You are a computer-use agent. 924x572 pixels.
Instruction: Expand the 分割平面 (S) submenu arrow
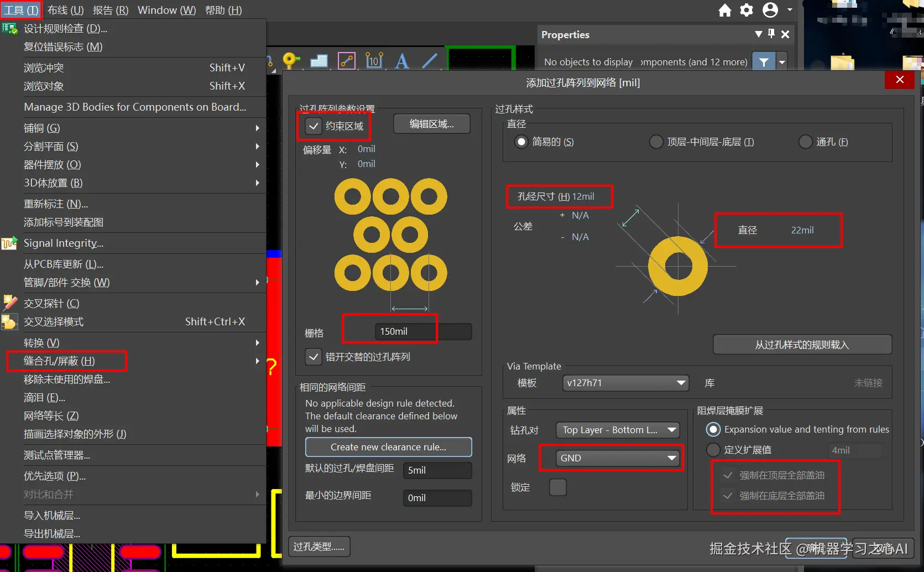click(x=257, y=147)
